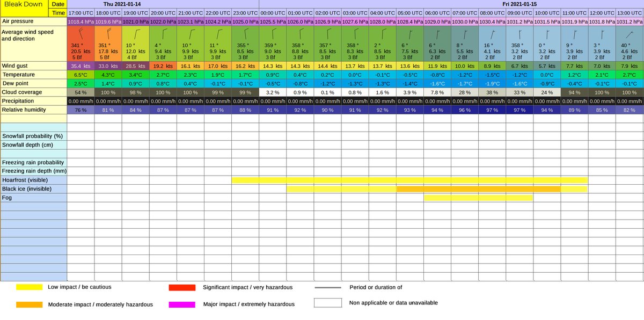This screenshot has width=644, height=320.
Task: Click the orange Moderate impact legend swatch
Action: click(x=30, y=304)
